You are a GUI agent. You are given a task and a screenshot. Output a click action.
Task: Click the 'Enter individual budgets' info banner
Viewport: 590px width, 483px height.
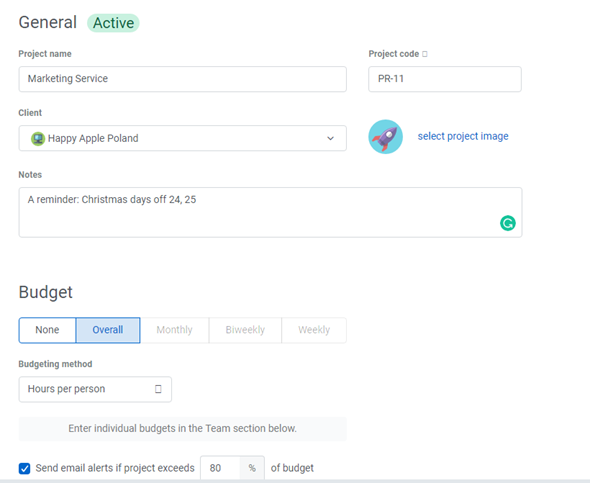pyautogui.click(x=182, y=429)
